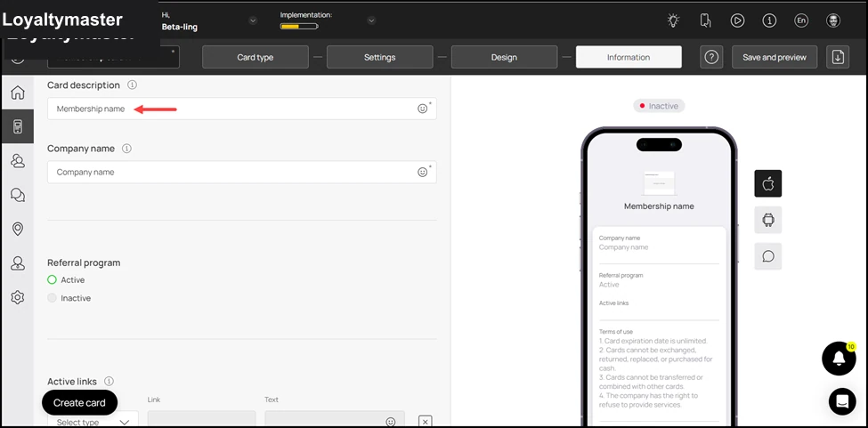Image resolution: width=868 pixels, height=428 pixels.
Task: Click the Implementation progress bar
Action: (x=299, y=26)
